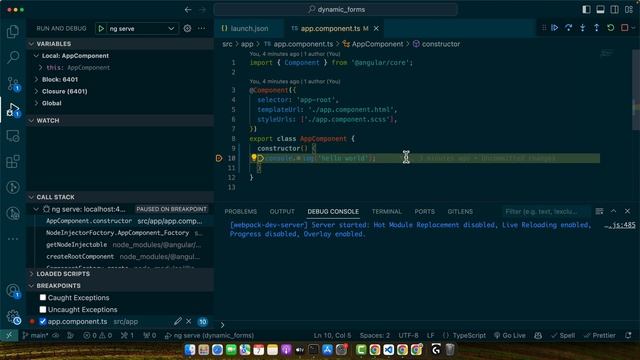This screenshot has height=360, width=640.
Task: Stop the debug session
Action: click(624, 28)
